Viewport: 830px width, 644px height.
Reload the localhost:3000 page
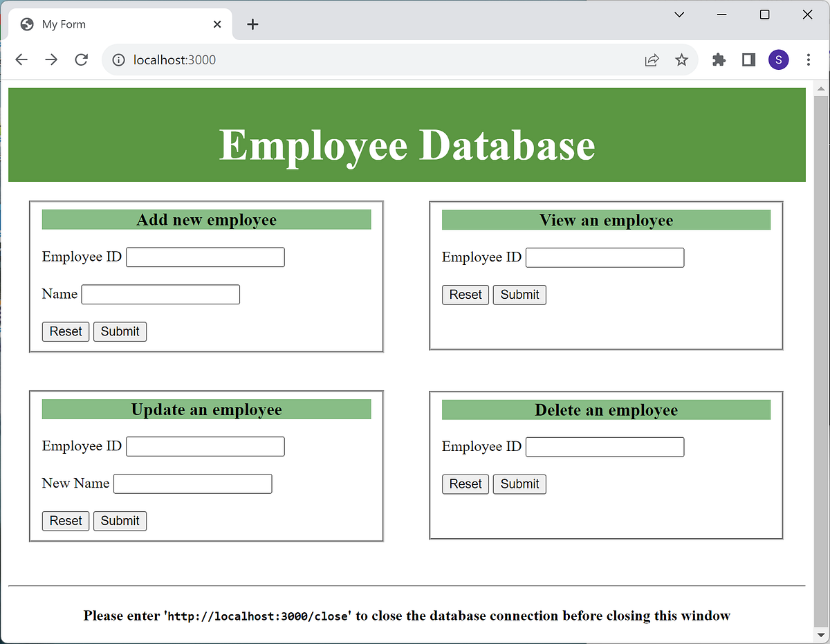(81, 59)
